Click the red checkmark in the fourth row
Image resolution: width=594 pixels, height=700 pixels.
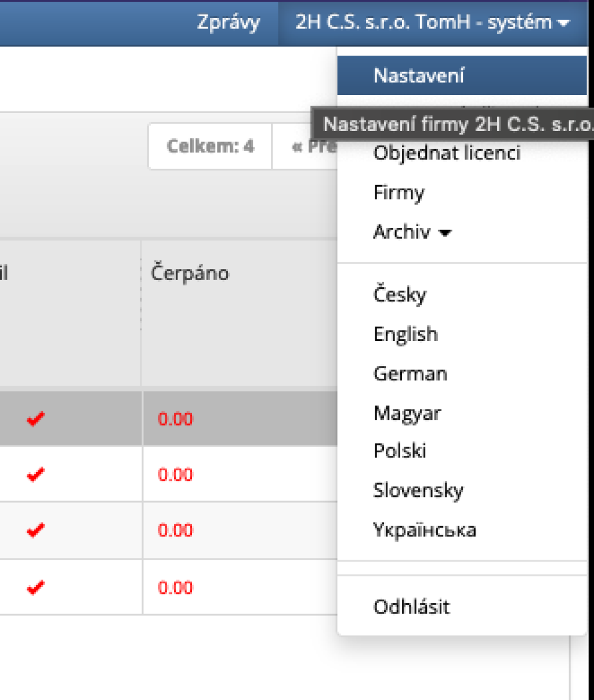tap(35, 587)
